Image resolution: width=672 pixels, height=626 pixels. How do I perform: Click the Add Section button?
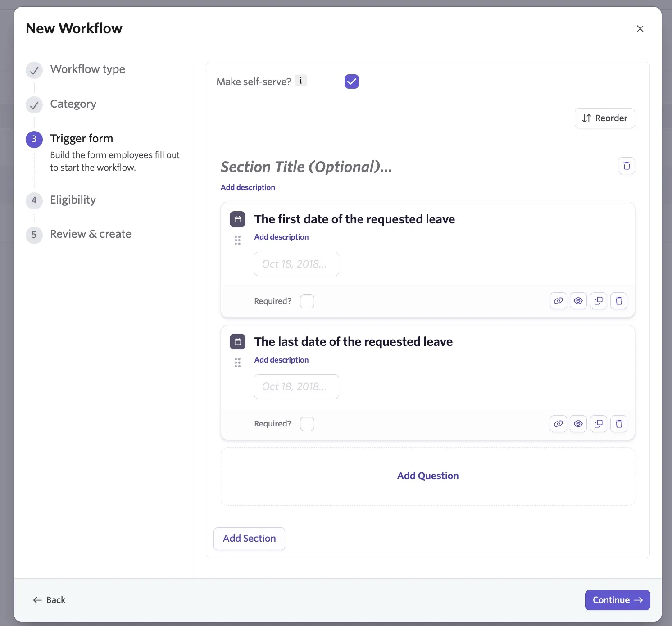(249, 539)
